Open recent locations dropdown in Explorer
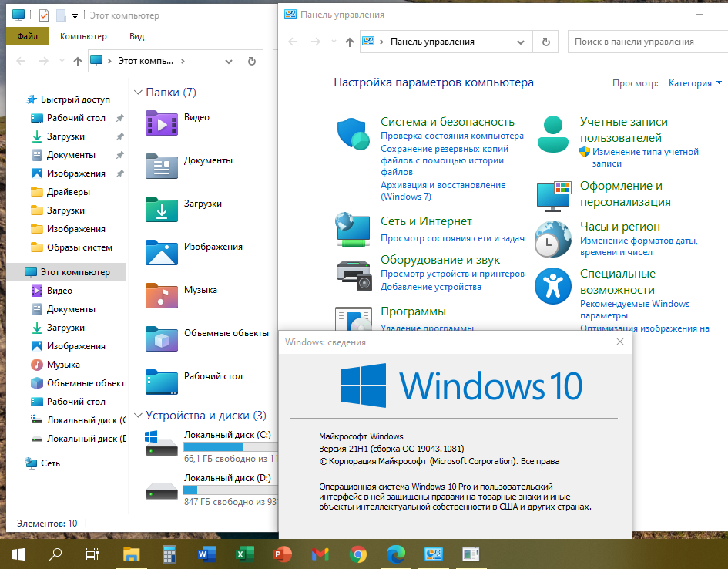 click(x=62, y=61)
